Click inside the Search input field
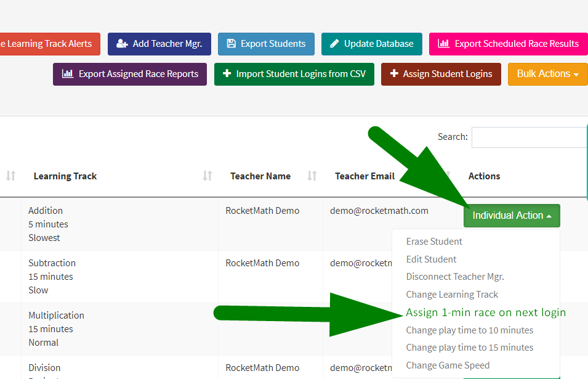This screenshot has height=379, width=588. coord(529,137)
